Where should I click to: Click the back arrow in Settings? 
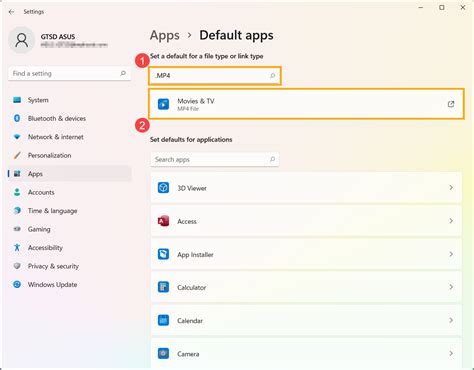[11, 12]
